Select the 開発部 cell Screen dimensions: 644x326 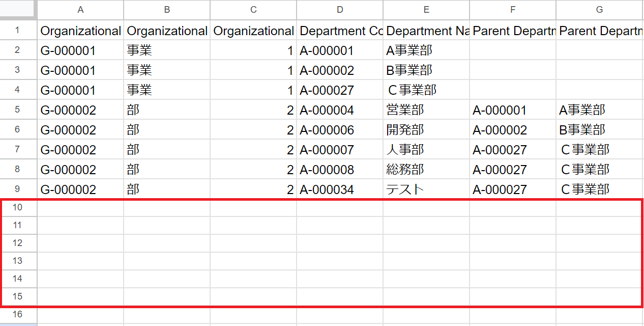pos(426,130)
